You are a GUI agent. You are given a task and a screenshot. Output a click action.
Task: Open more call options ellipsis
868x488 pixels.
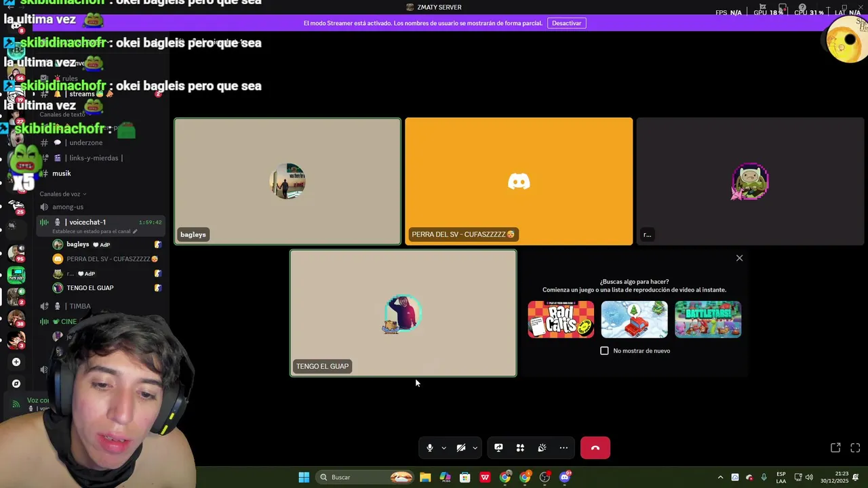tap(564, 448)
